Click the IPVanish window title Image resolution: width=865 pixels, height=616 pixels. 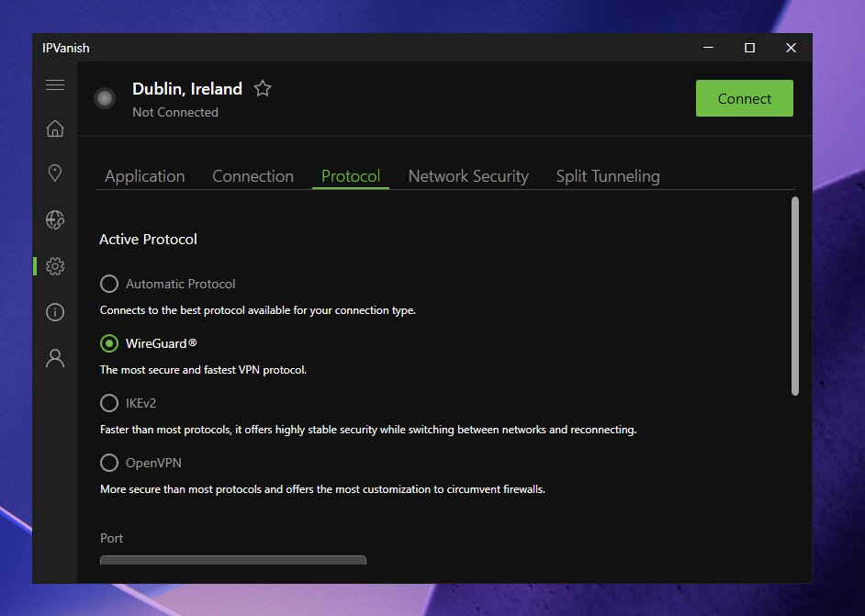tap(65, 48)
